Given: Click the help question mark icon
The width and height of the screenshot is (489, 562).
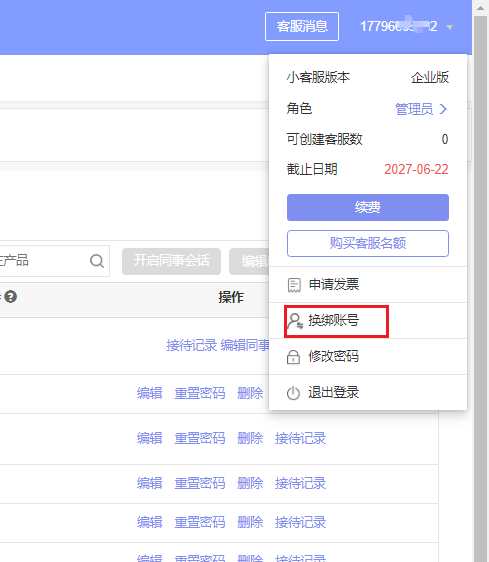Looking at the screenshot, I should pos(10,296).
